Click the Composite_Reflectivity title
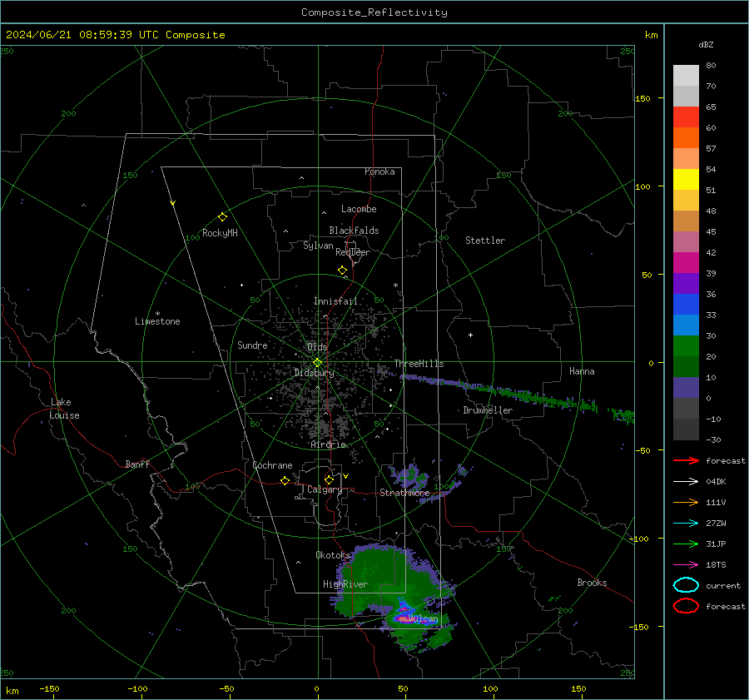 (x=374, y=12)
